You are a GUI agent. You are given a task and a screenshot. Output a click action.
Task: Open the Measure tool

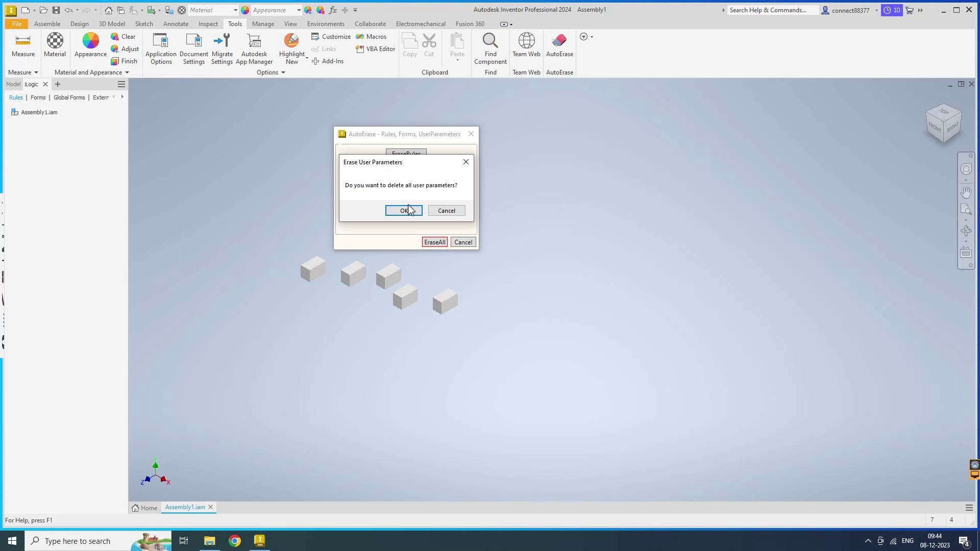click(23, 45)
